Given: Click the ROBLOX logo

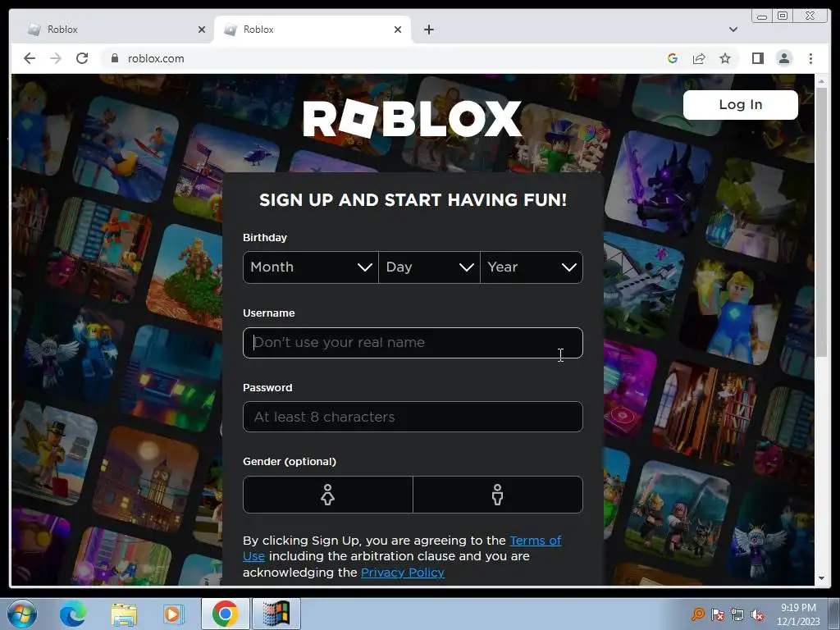Looking at the screenshot, I should click(x=412, y=118).
